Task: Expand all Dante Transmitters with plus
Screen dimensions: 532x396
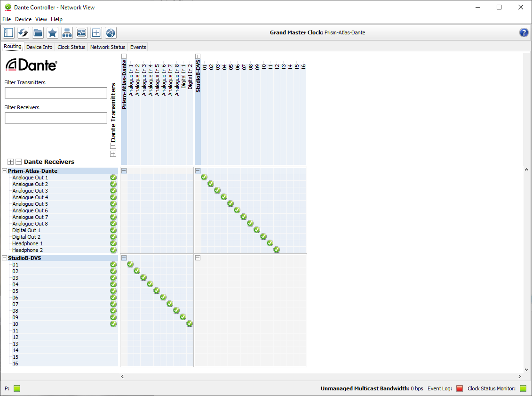Action: (x=113, y=154)
